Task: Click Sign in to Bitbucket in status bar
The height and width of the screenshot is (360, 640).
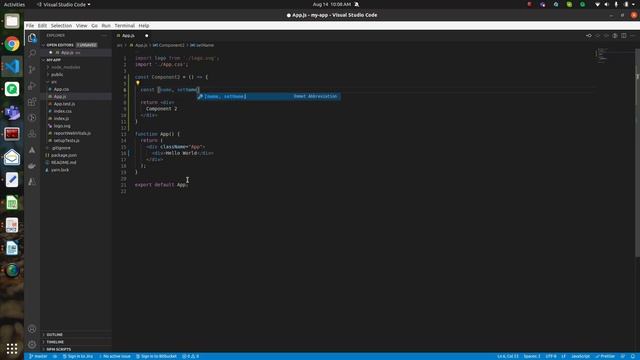Action: tap(156, 356)
